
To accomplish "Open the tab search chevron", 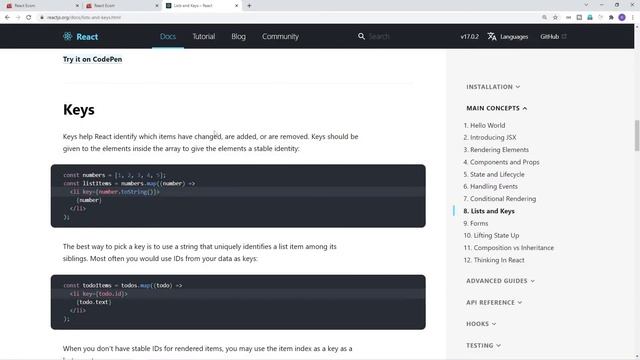I will (x=586, y=5).
